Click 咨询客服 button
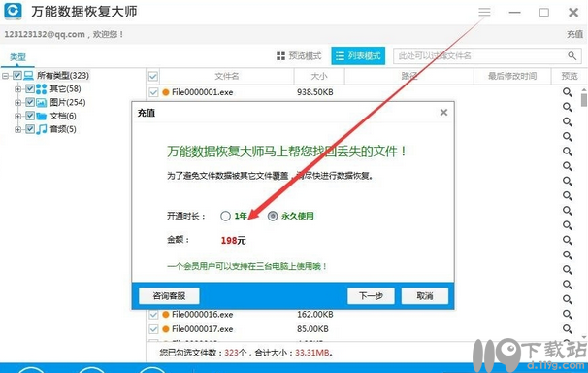 point(169,296)
